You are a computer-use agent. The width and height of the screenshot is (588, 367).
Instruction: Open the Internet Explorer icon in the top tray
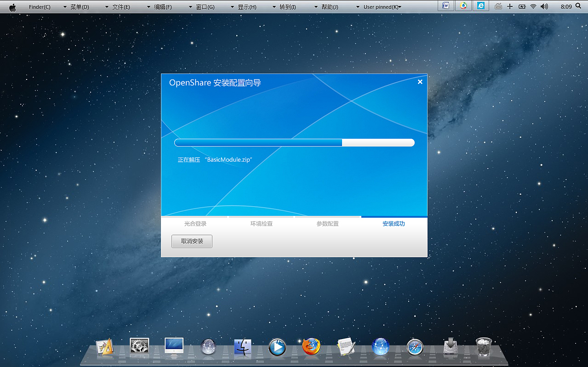click(481, 6)
